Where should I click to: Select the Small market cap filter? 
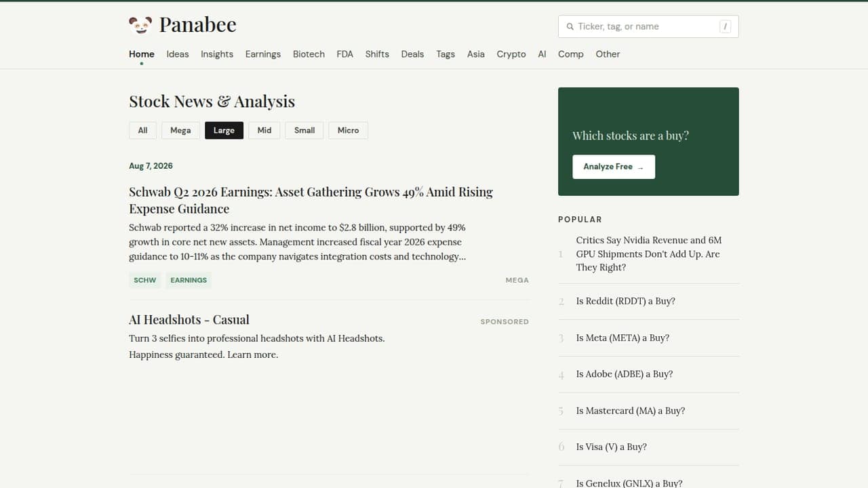304,130
